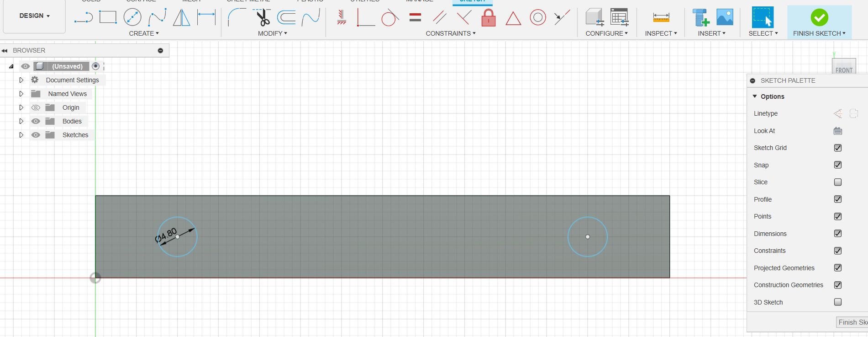
Task: Open the FINISH SKETCH dropdown
Action: pos(819,33)
